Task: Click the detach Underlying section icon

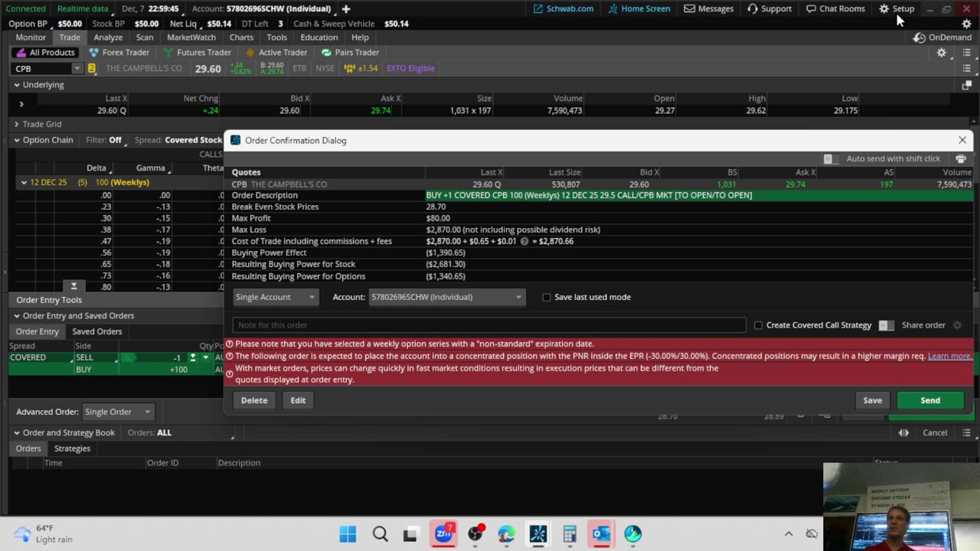Action: click(967, 85)
